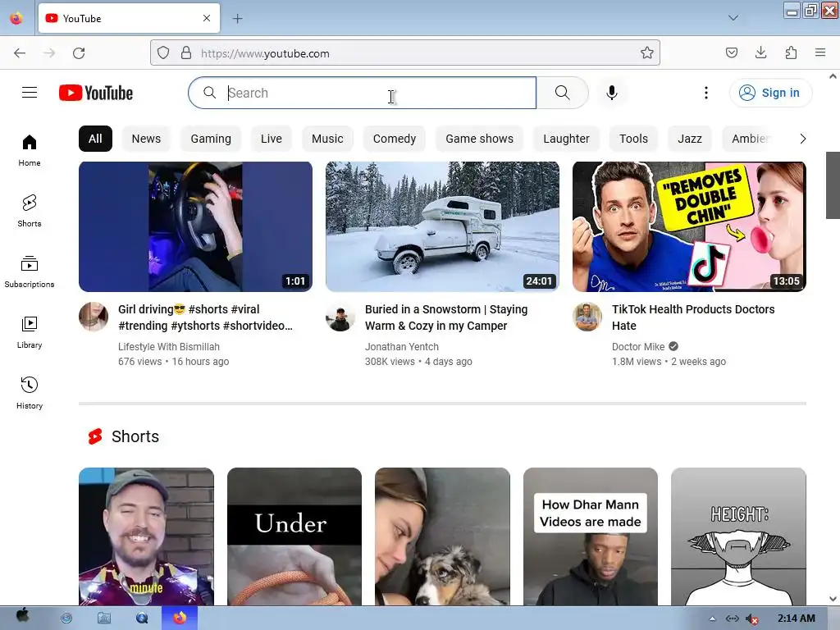
Task: Play the snowstorm camper thumbnail
Action: tap(442, 226)
